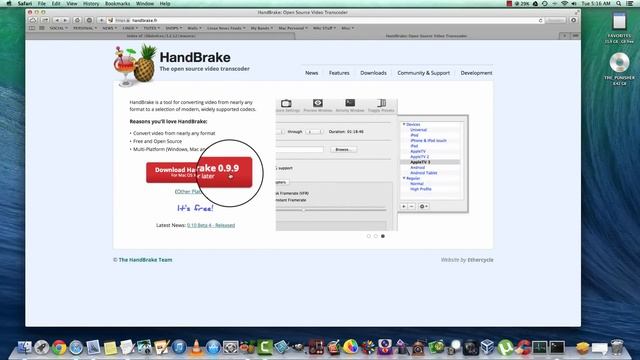Reload the page using the address bar reload icon
This screenshot has height=360, width=640.
(x=540, y=20)
